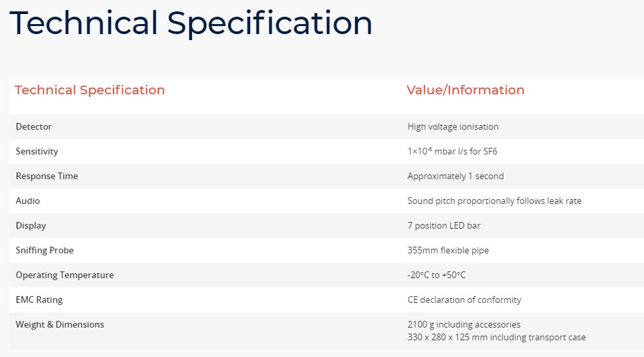The image size is (644, 357).
Task: Click the red Technical Specification column header
Action: pos(90,90)
